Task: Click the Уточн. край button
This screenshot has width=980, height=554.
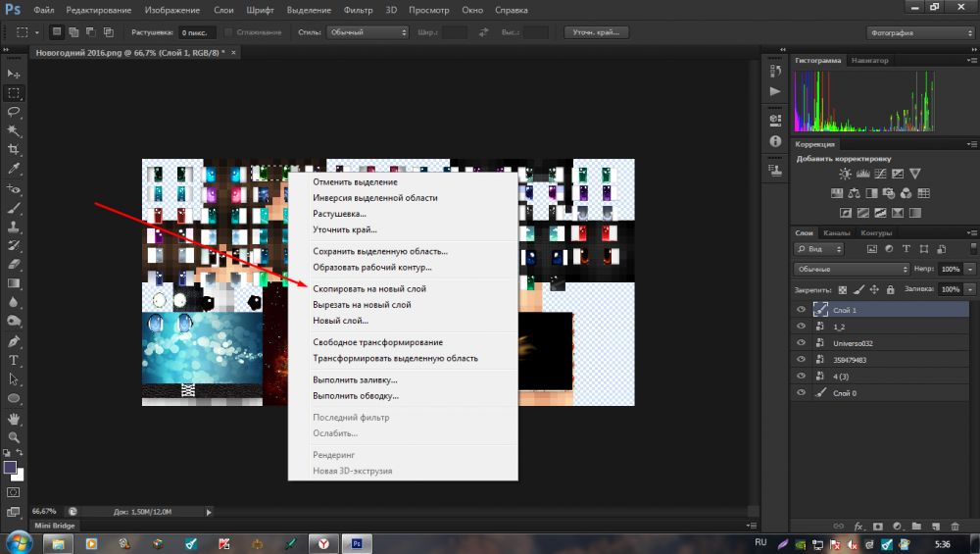Action: pos(596,31)
